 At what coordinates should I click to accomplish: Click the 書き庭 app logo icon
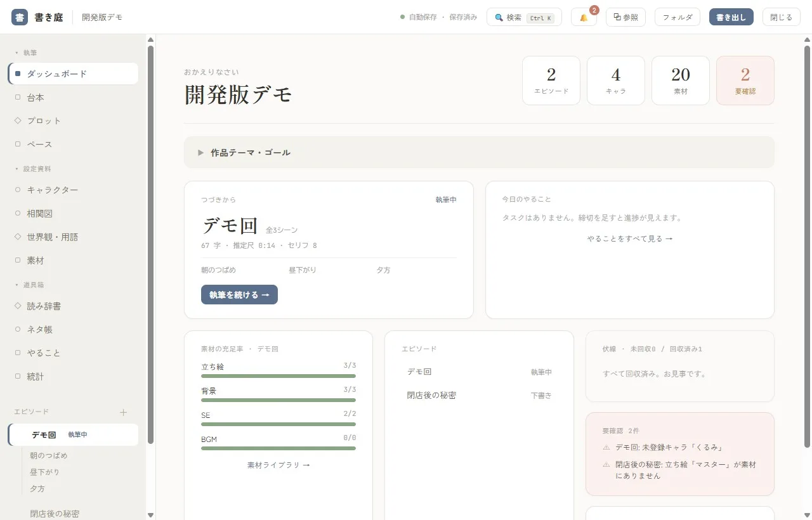pos(20,17)
